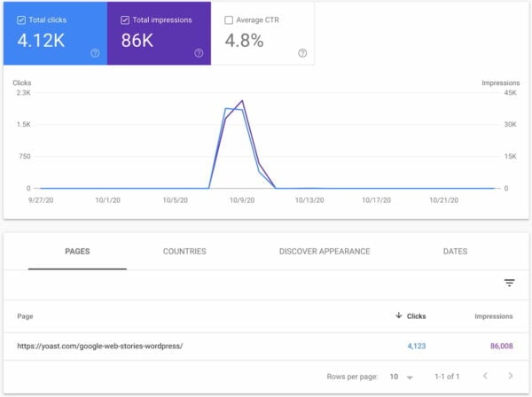Enable the Average CTR checkbox
Image resolution: width=532 pixels, height=397 pixels.
click(x=229, y=19)
